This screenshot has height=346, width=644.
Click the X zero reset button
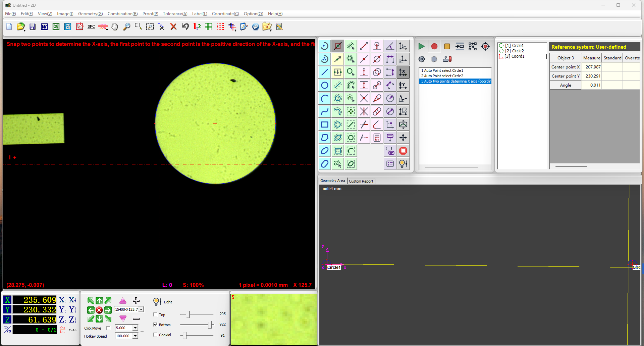tap(62, 300)
